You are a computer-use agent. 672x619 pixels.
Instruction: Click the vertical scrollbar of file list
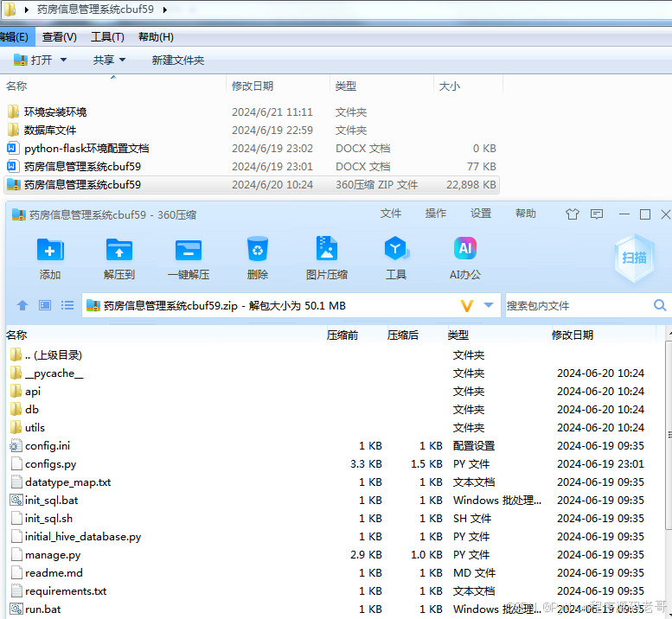(669, 436)
